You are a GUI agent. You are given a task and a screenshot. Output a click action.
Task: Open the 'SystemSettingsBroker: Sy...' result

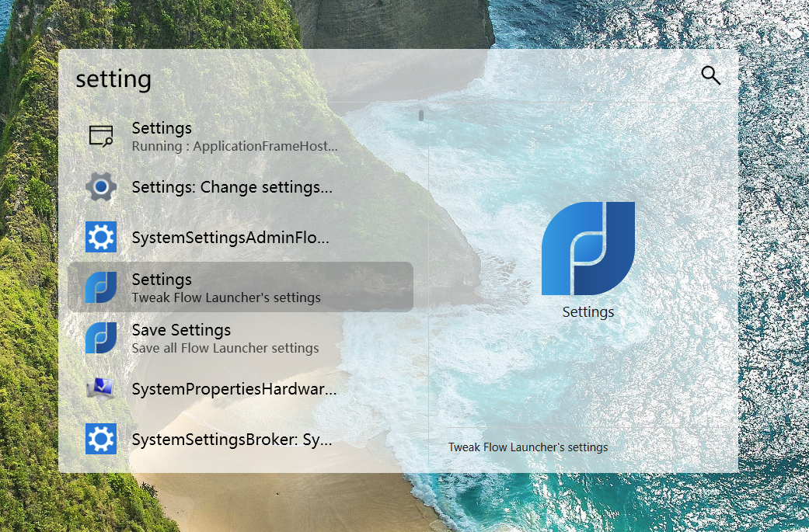coord(240,439)
